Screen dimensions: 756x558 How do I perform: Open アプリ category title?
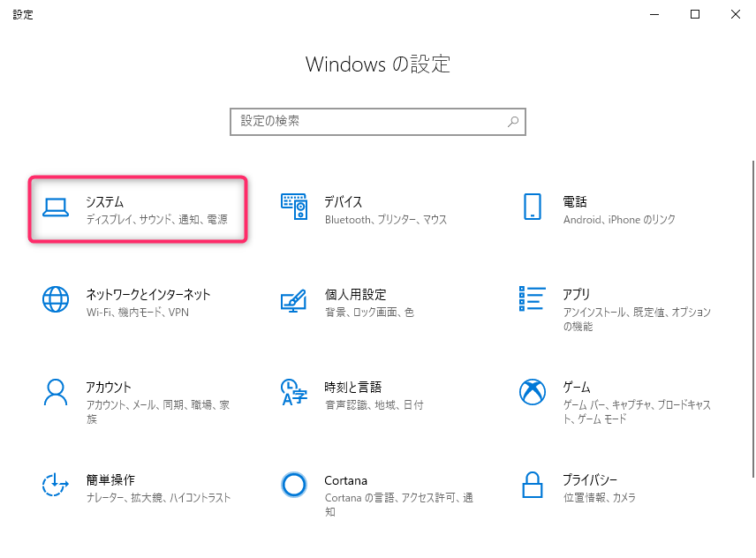pyautogui.click(x=577, y=294)
